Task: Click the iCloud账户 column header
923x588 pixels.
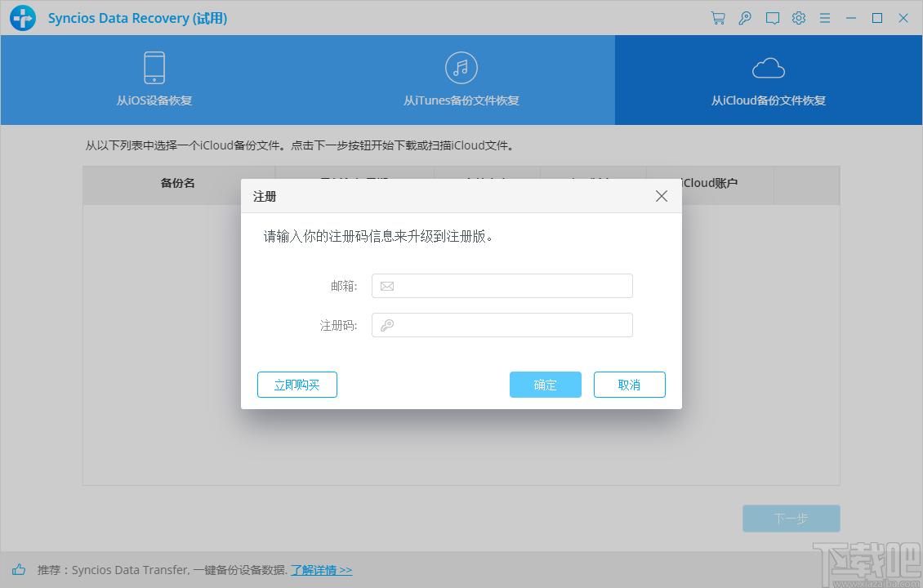Action: (710, 183)
